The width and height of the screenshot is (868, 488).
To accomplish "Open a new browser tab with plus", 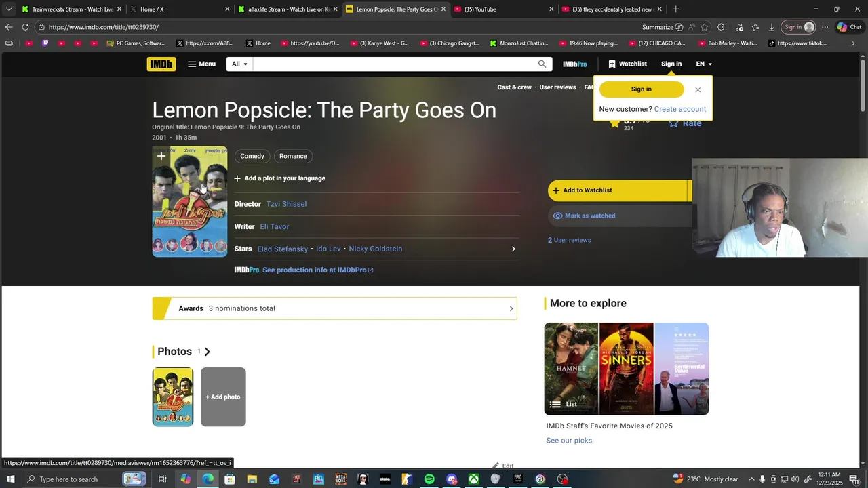I will tap(675, 9).
